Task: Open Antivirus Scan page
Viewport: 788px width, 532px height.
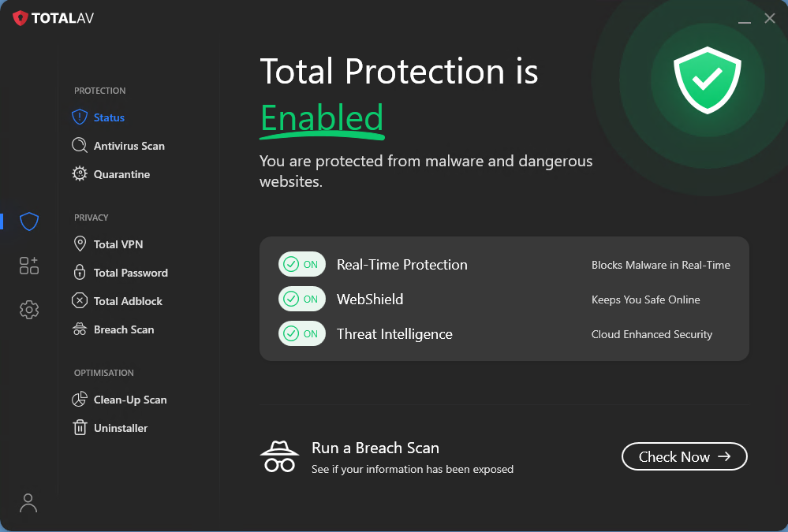Action: 129,146
